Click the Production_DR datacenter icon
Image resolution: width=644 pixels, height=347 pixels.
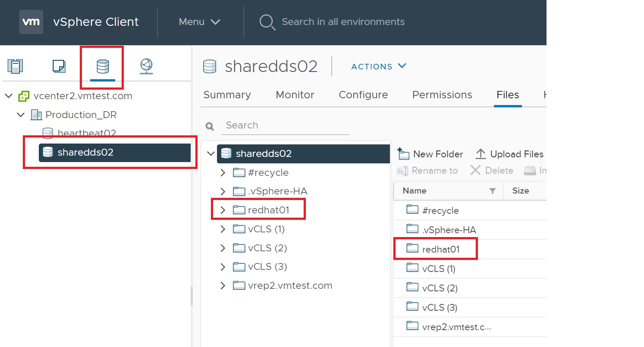point(36,115)
